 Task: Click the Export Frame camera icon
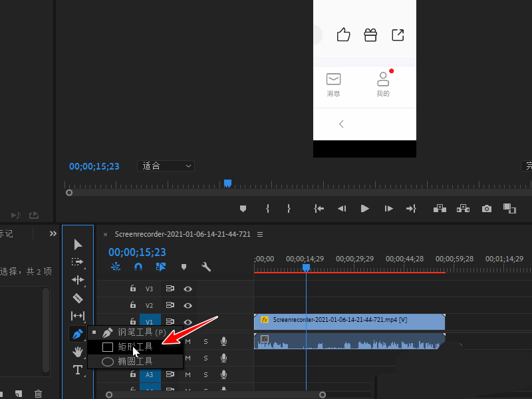click(487, 209)
